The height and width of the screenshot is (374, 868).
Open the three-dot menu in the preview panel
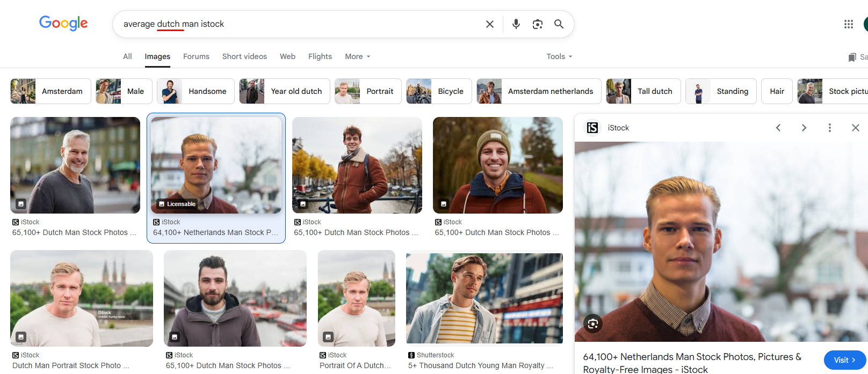coord(829,128)
